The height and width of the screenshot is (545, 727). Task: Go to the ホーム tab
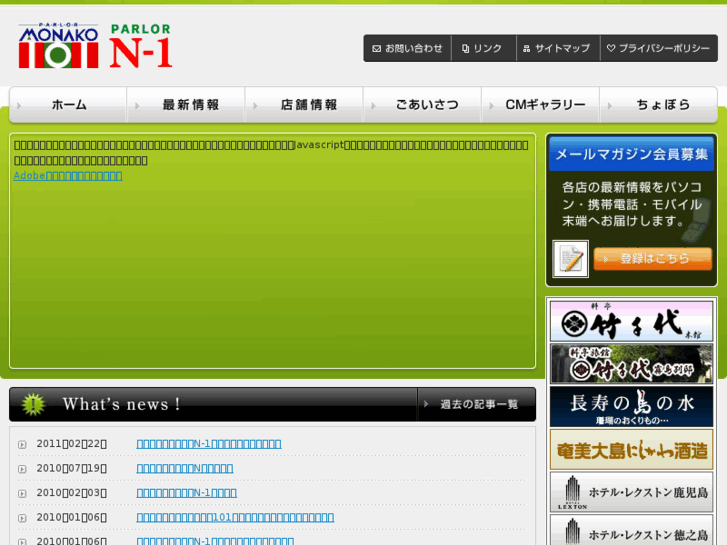(x=68, y=105)
